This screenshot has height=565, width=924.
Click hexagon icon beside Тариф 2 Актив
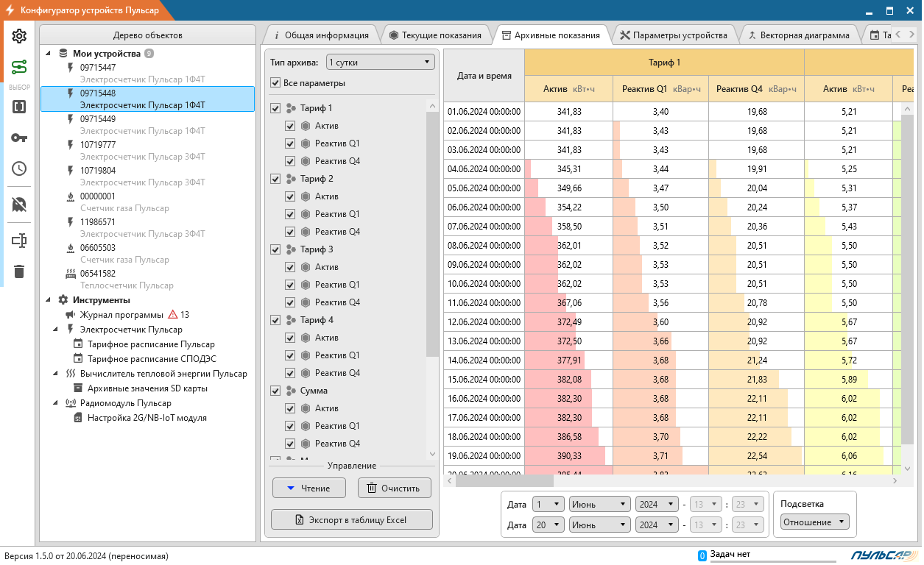click(x=306, y=196)
